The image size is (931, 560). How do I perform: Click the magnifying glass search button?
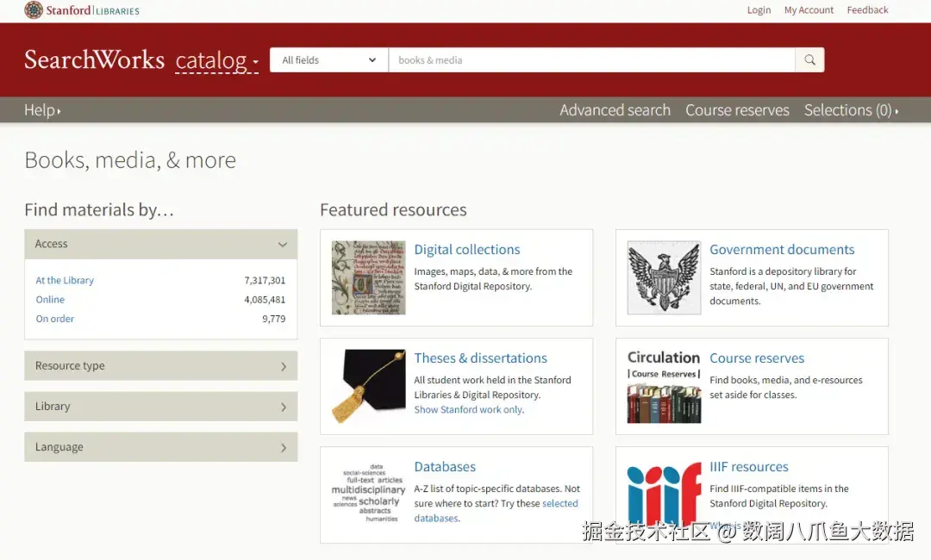809,60
